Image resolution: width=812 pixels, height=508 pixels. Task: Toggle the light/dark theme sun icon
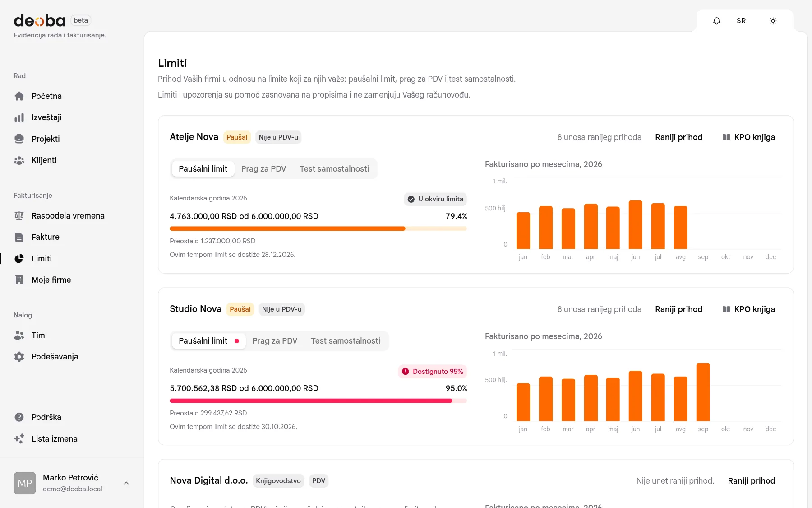click(773, 21)
